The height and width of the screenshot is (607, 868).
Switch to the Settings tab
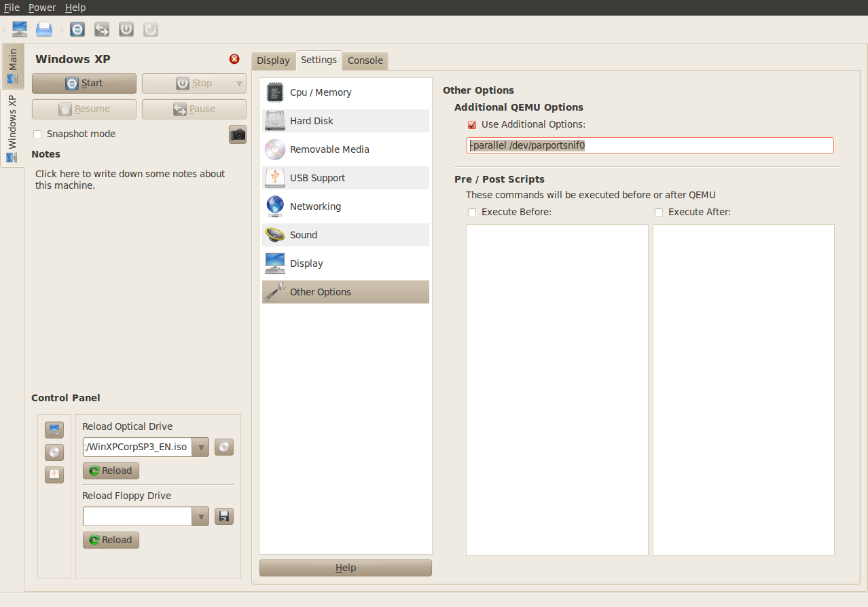pos(319,60)
